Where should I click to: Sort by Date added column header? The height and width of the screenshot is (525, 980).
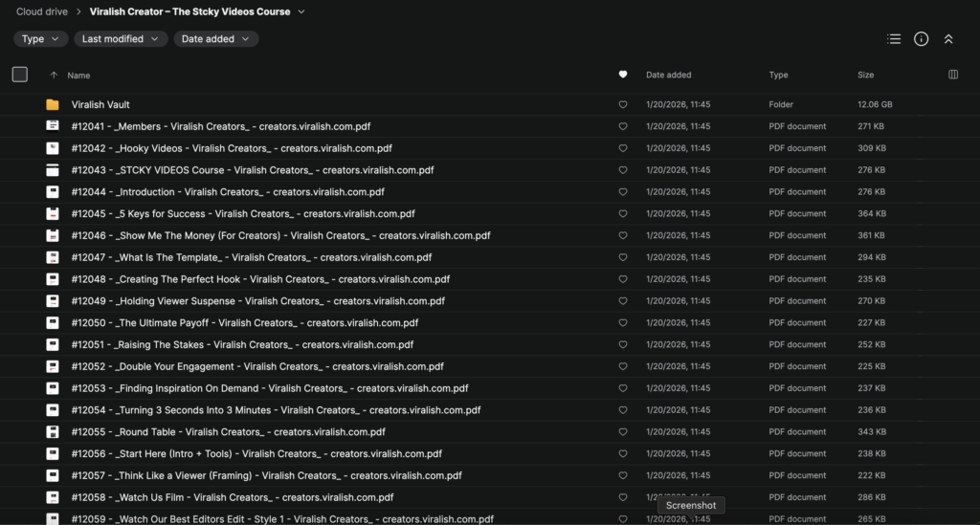tap(668, 75)
